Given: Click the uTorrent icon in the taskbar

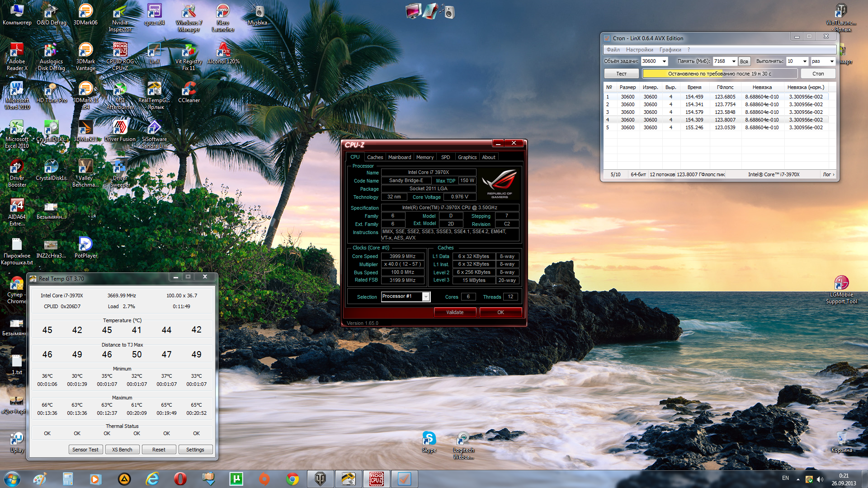Looking at the screenshot, I should 236,479.
